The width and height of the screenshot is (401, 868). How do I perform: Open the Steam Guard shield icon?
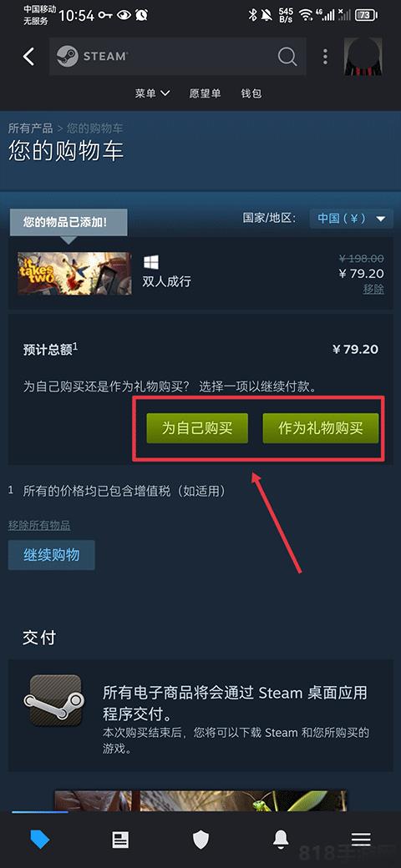click(x=200, y=840)
